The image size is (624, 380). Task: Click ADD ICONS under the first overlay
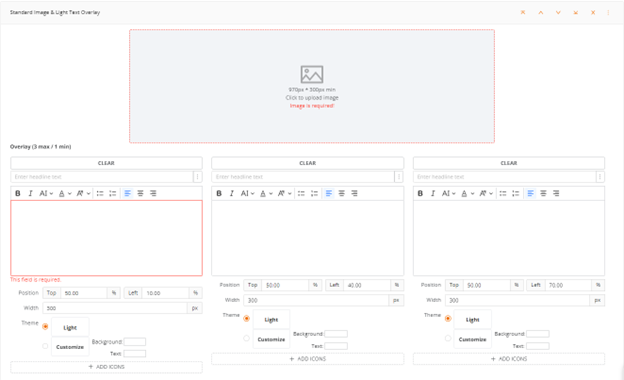pos(106,367)
